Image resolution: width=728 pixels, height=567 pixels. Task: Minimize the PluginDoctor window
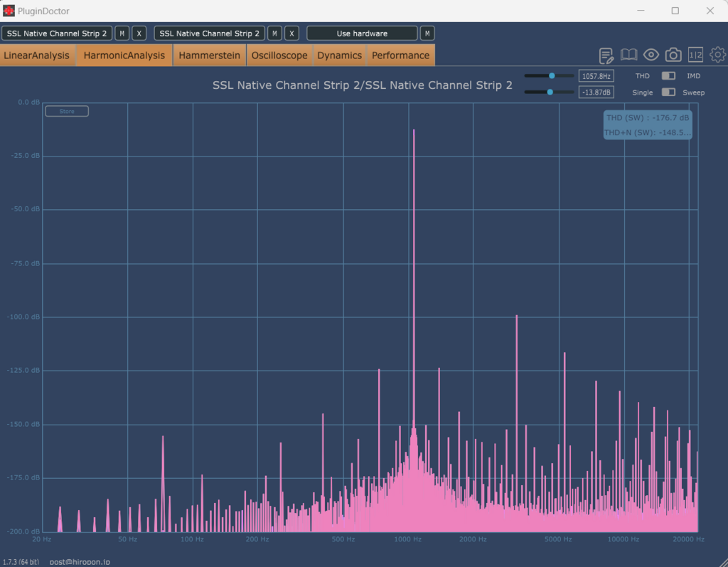pos(641,10)
